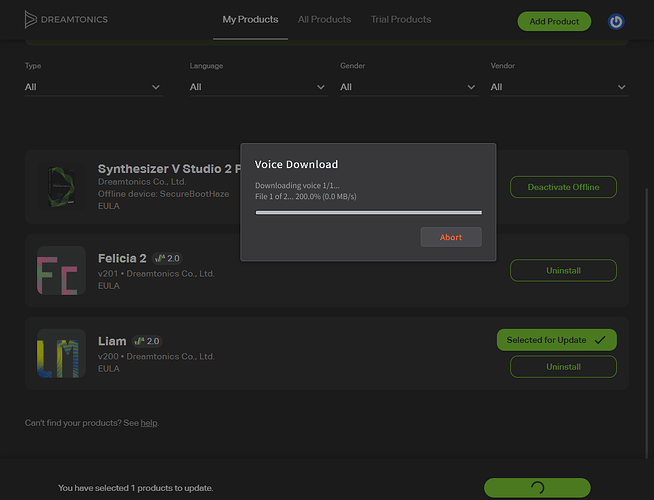Open the Type filter dropdown
This screenshot has height=500, width=654.
pyautogui.click(x=93, y=87)
